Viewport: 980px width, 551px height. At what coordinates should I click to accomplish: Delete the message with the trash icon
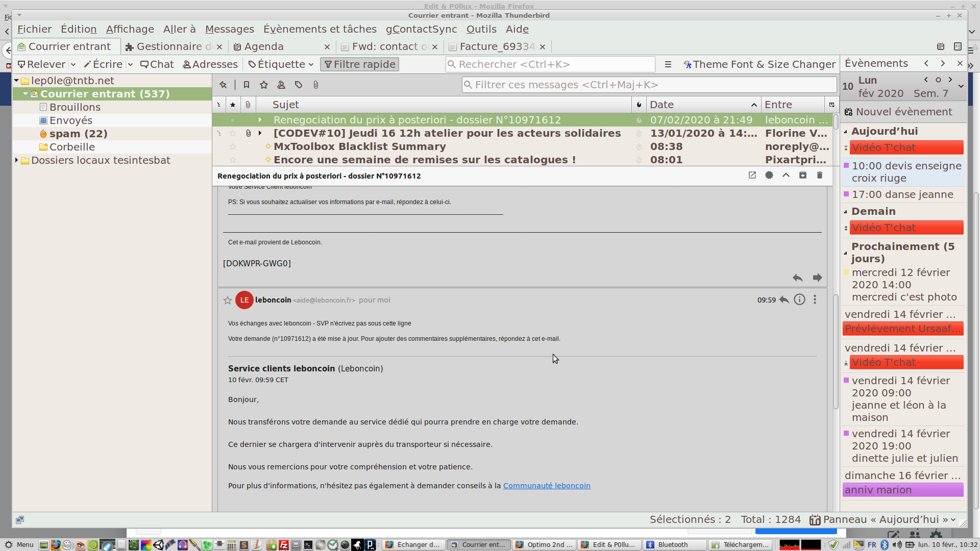[x=820, y=176]
